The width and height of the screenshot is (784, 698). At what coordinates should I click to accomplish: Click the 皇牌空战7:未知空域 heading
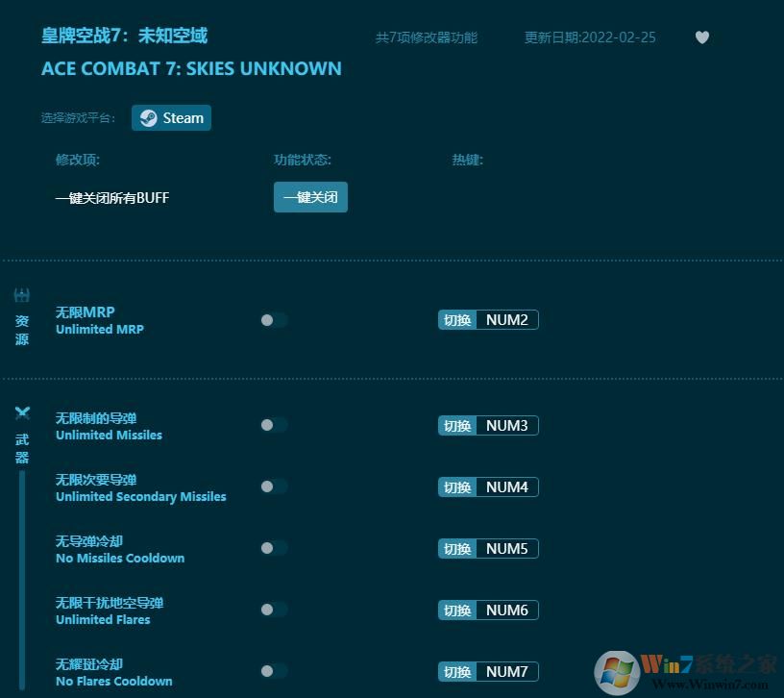(x=124, y=36)
